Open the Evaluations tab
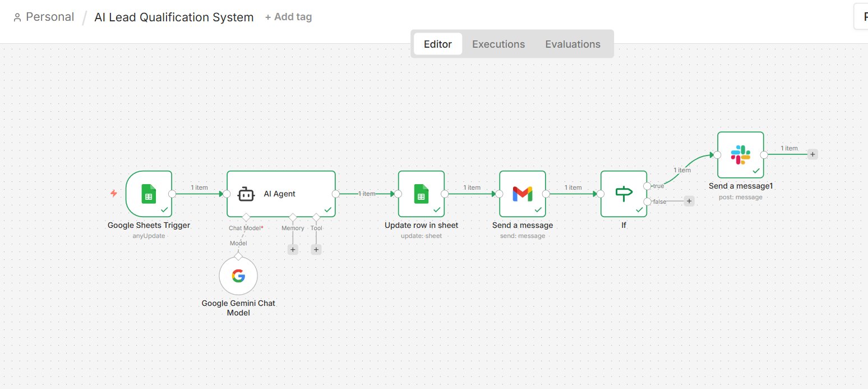The image size is (868, 389). click(x=572, y=44)
